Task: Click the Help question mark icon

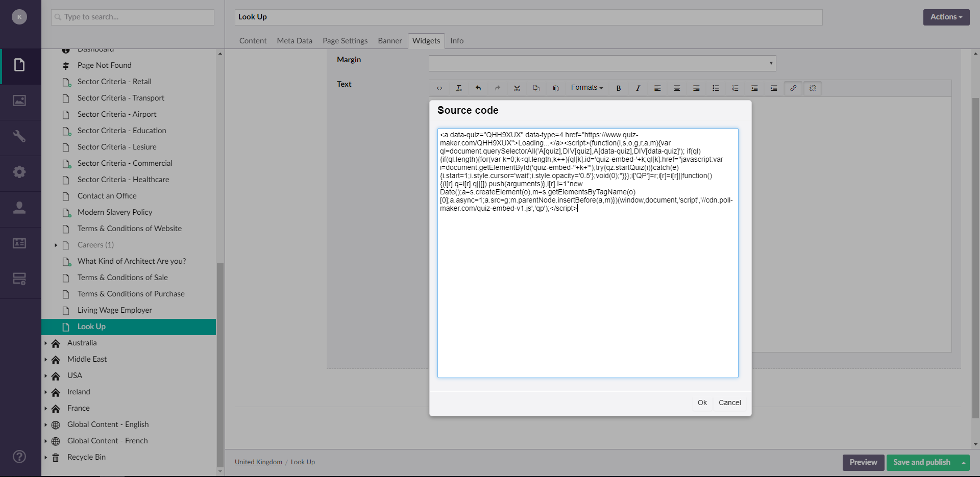Action: tap(19, 457)
